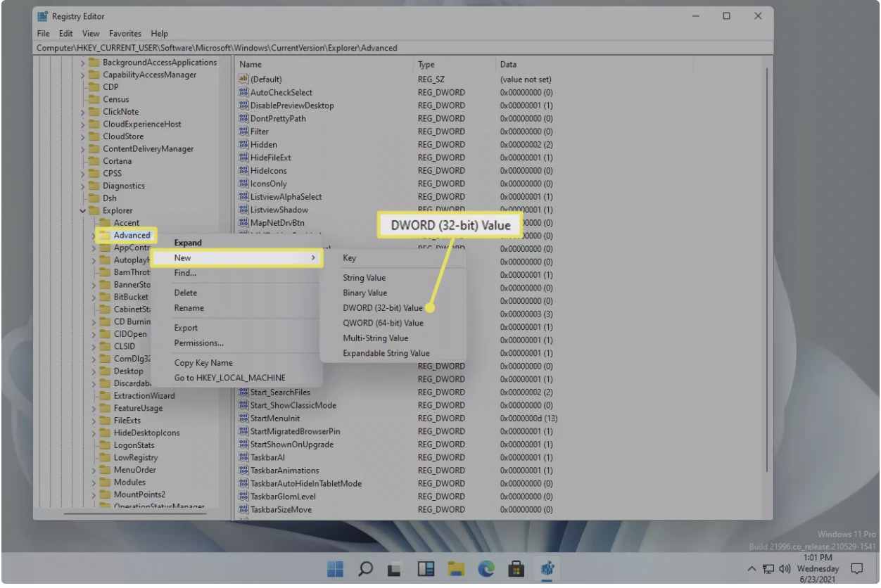This screenshot has width=881, height=588.
Task: Open the notification center icon
Action: click(857, 568)
